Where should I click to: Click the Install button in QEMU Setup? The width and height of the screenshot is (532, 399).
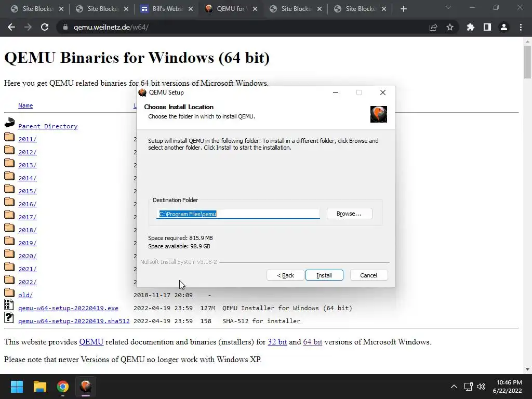click(324, 275)
